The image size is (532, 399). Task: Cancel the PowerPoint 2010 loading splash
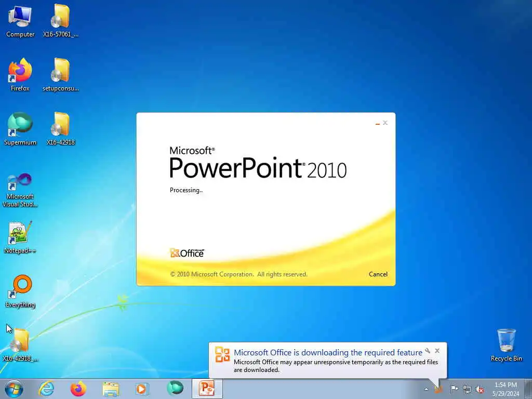click(x=378, y=274)
